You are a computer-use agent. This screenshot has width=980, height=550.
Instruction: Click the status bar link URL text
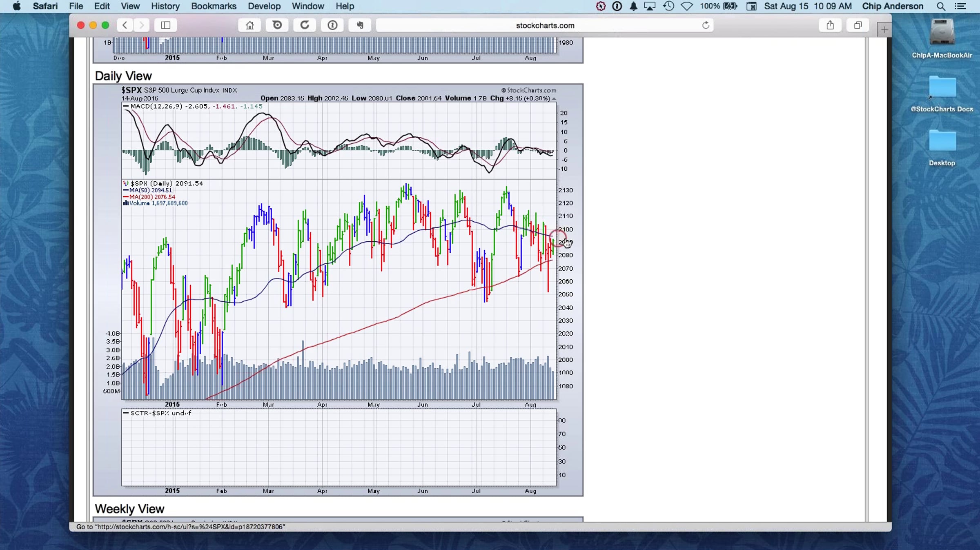(x=180, y=527)
